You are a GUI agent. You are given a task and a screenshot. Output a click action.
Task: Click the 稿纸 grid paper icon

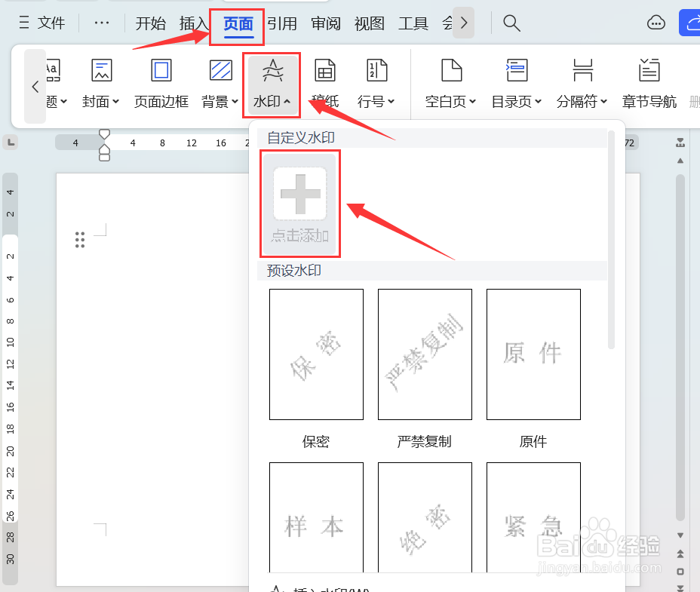coord(324,72)
